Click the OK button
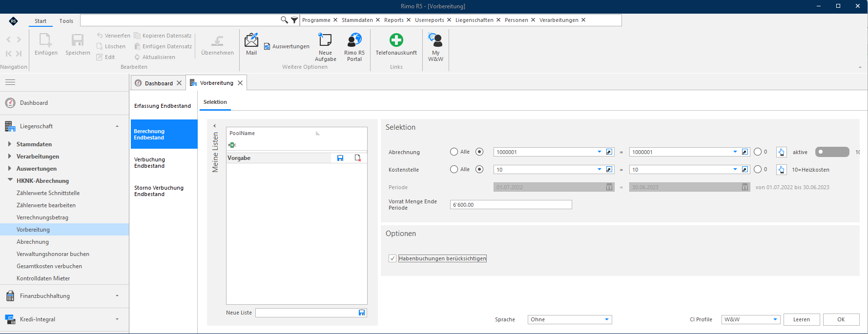 pyautogui.click(x=841, y=319)
